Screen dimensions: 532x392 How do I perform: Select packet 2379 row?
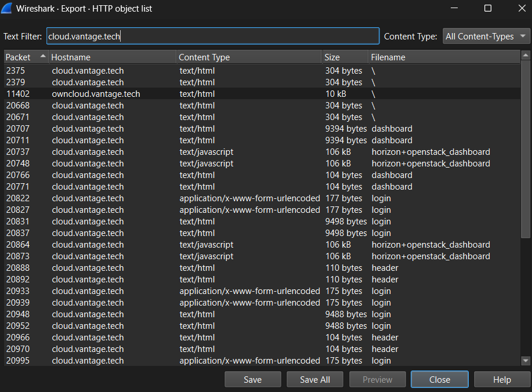tap(262, 82)
